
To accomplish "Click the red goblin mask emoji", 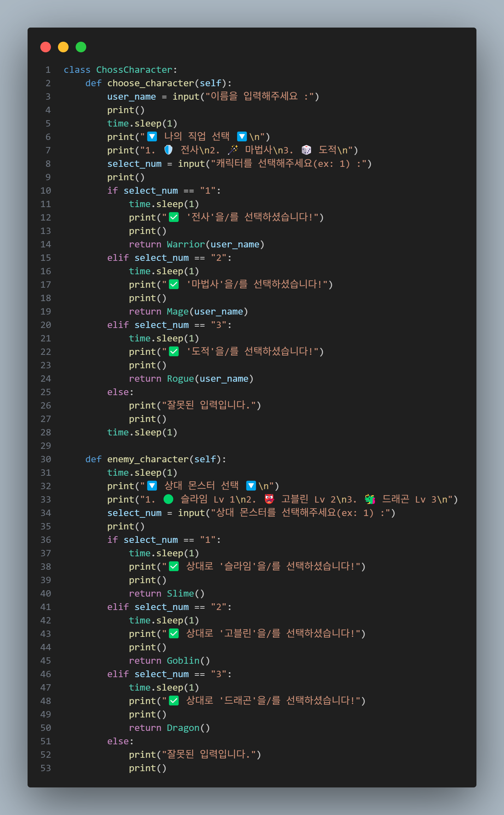I will pos(269,499).
